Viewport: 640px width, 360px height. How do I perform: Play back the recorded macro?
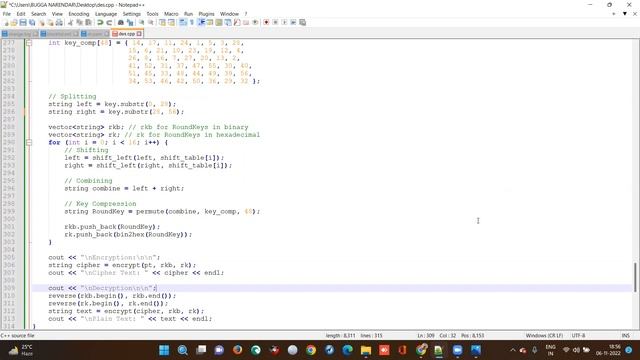pyautogui.click(x=284, y=22)
